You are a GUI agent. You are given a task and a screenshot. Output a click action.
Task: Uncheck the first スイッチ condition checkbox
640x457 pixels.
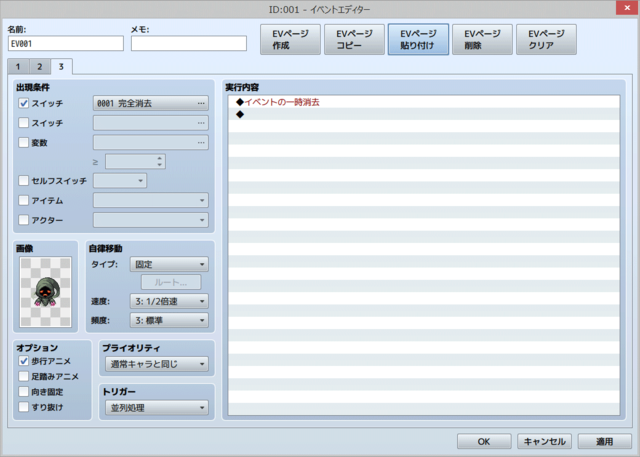(x=24, y=103)
